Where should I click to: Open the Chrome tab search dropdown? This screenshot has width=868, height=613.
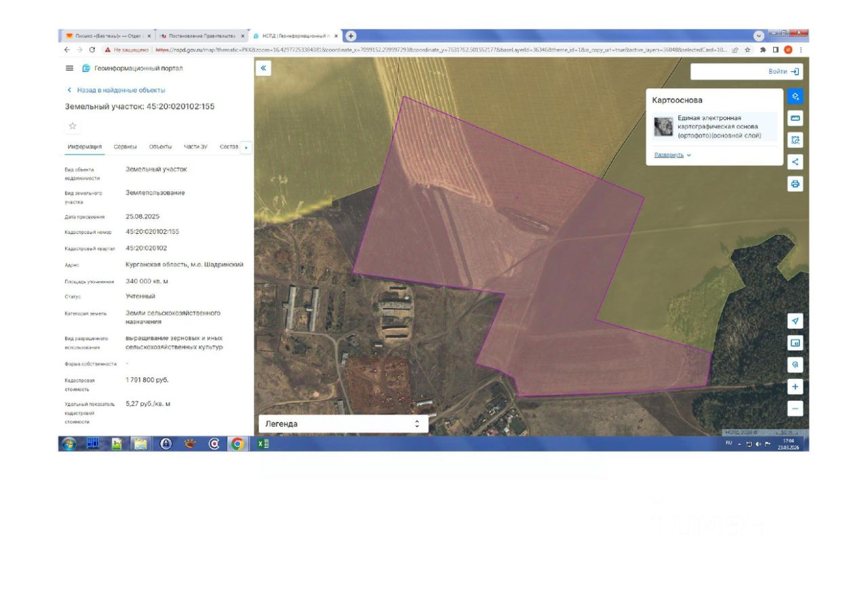click(x=759, y=35)
